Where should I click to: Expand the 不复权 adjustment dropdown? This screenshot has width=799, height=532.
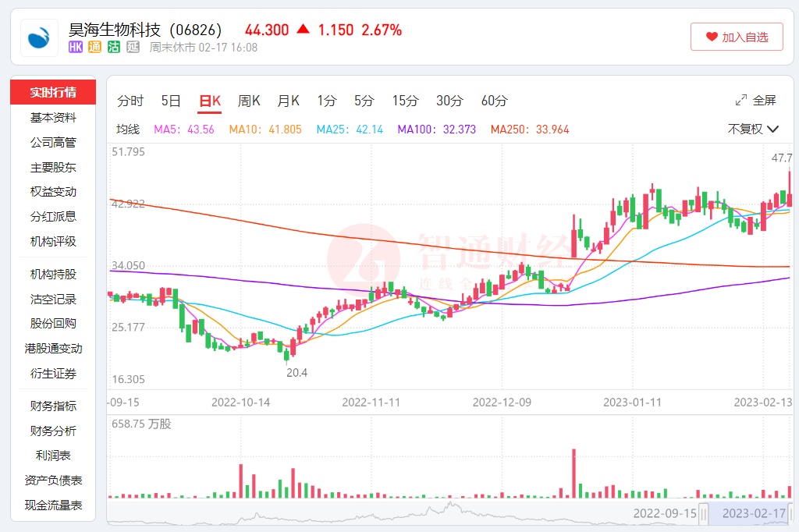point(753,129)
